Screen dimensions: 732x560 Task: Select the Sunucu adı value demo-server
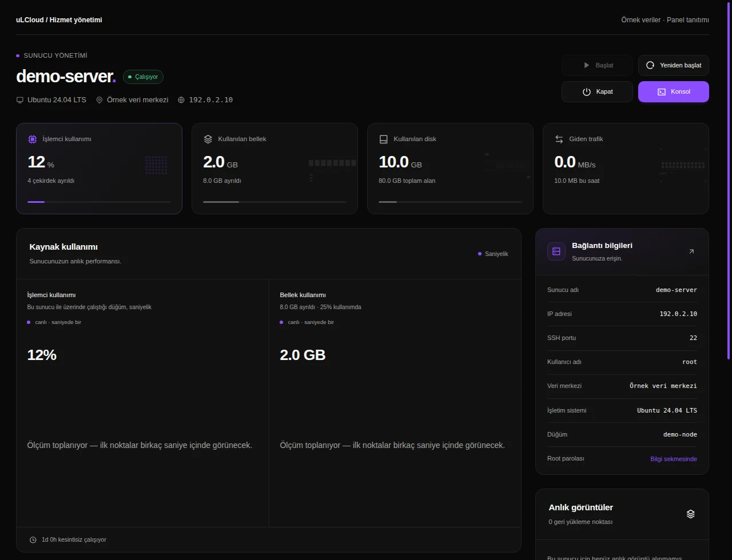[677, 290]
